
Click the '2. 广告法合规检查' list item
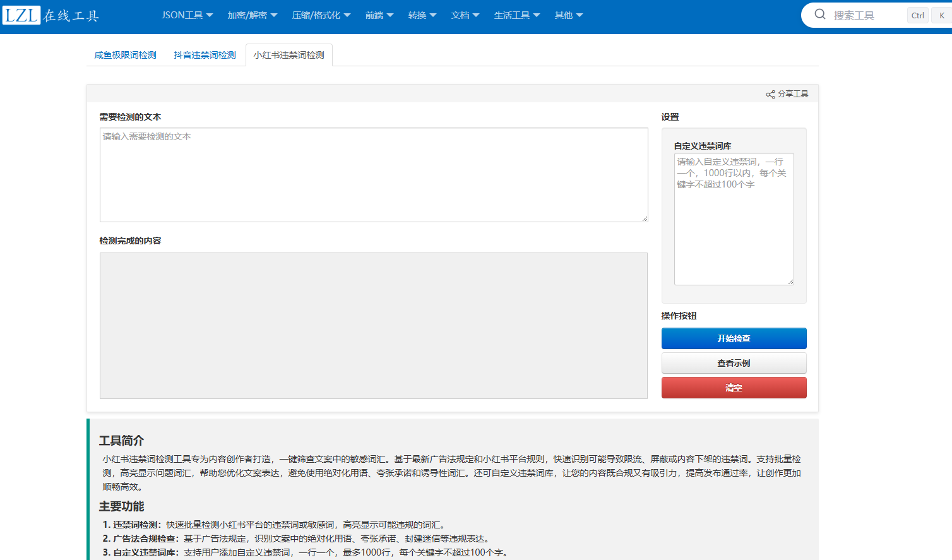(x=297, y=539)
